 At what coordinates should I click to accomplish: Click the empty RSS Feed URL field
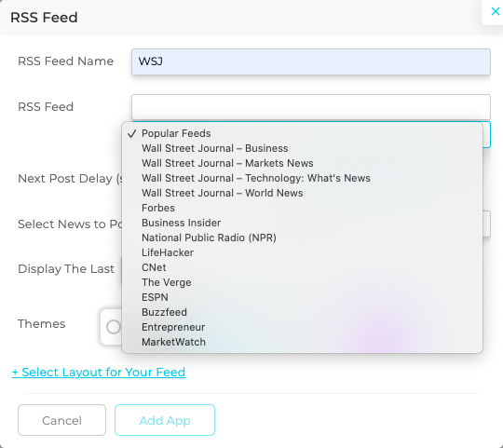click(x=310, y=107)
